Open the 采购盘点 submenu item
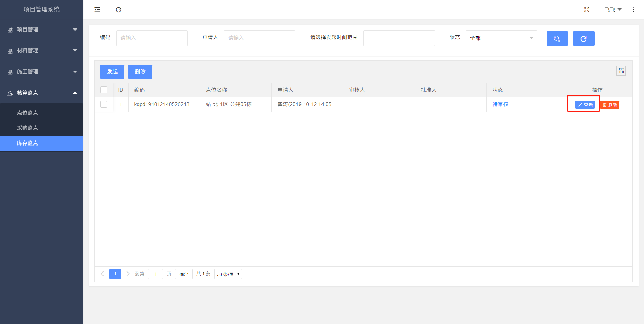 tap(41, 128)
